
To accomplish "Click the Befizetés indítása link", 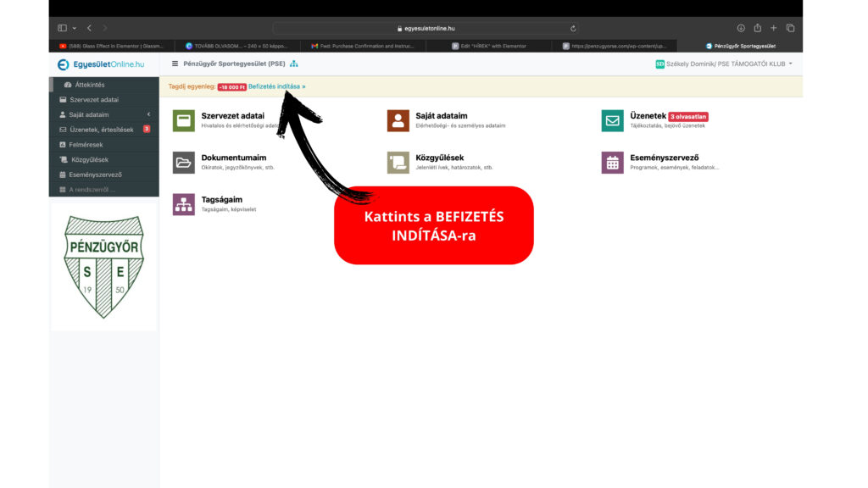I will pyautogui.click(x=277, y=86).
